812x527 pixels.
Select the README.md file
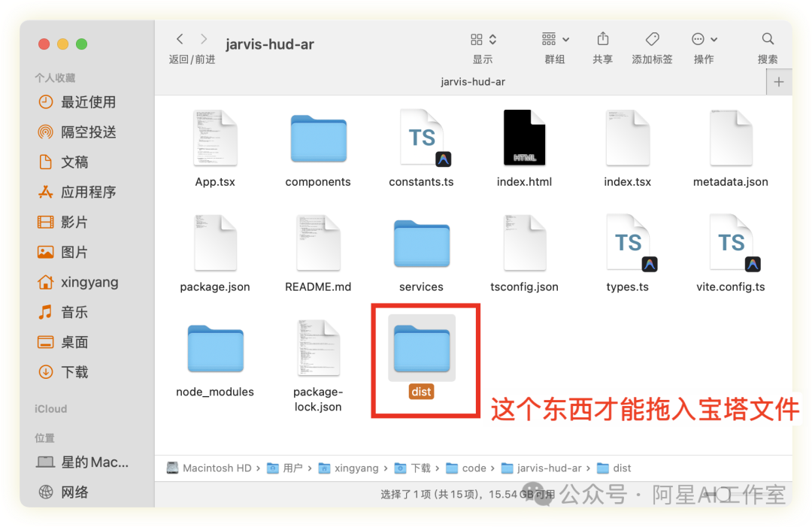(318, 254)
